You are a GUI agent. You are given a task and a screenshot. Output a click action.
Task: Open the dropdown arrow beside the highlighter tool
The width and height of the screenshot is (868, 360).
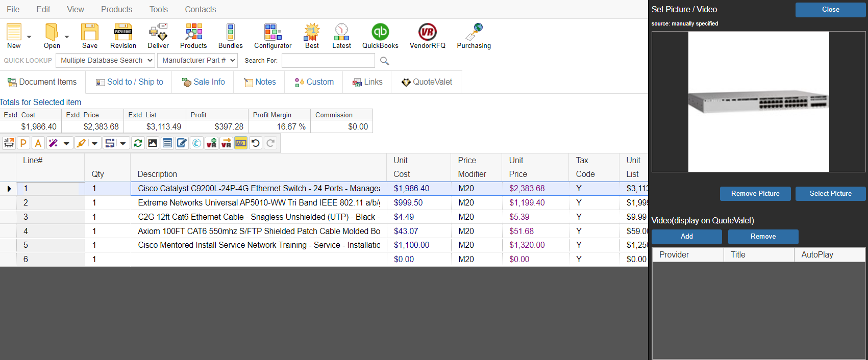(95, 143)
